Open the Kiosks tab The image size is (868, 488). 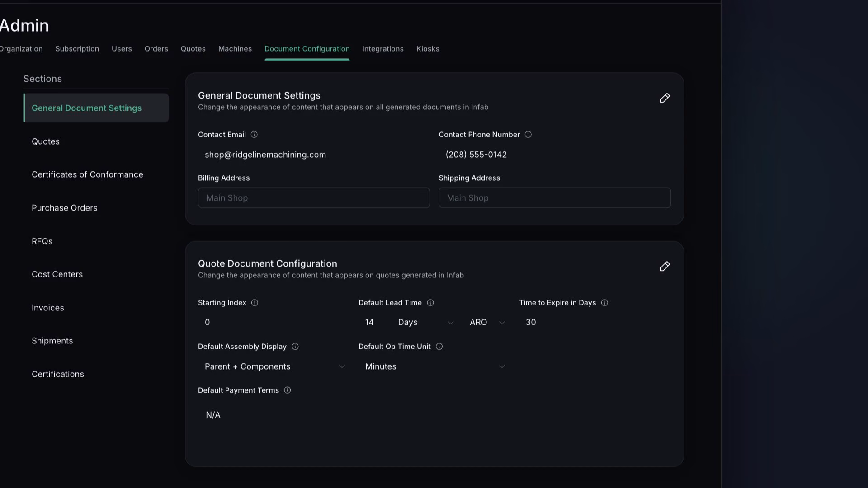point(428,49)
